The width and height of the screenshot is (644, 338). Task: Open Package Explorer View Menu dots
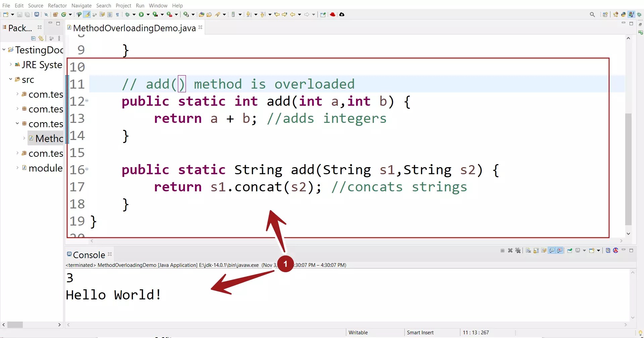[x=59, y=38]
